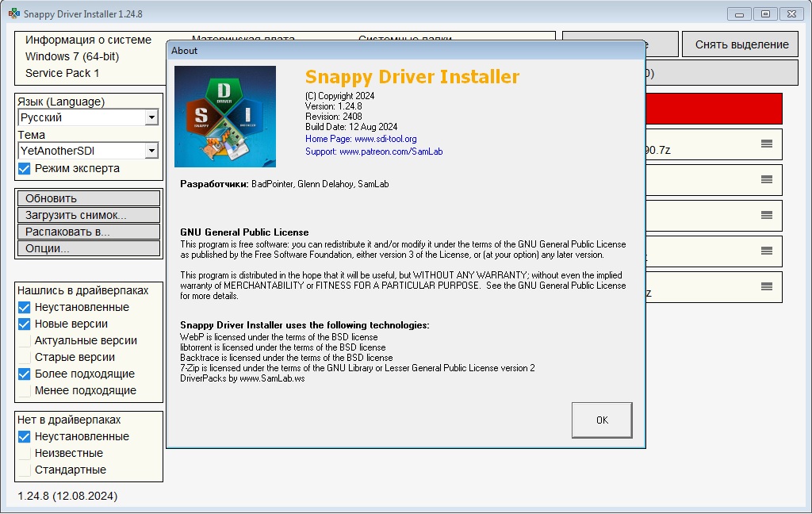Enable the Актуальные версии filter checkbox
Image resolution: width=812 pixels, height=514 pixels.
[25, 340]
